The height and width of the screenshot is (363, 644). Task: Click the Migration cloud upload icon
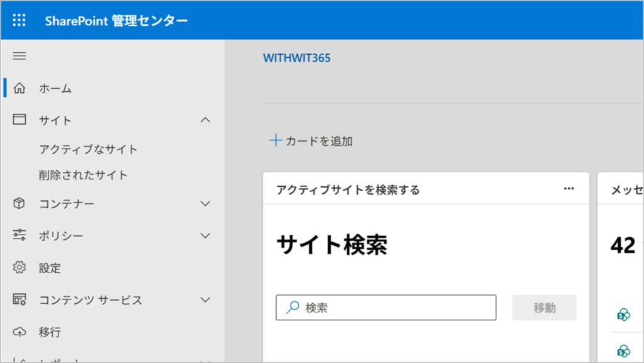pyautogui.click(x=19, y=332)
